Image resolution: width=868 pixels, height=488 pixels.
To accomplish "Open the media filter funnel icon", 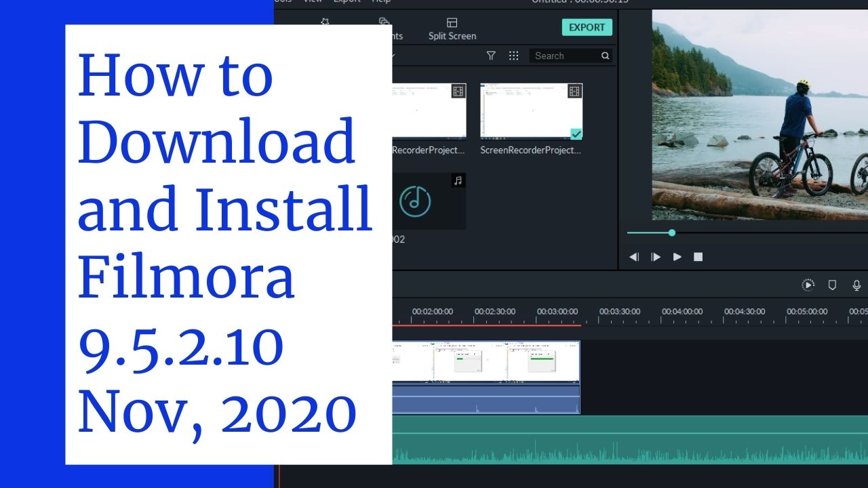I will tap(492, 56).
